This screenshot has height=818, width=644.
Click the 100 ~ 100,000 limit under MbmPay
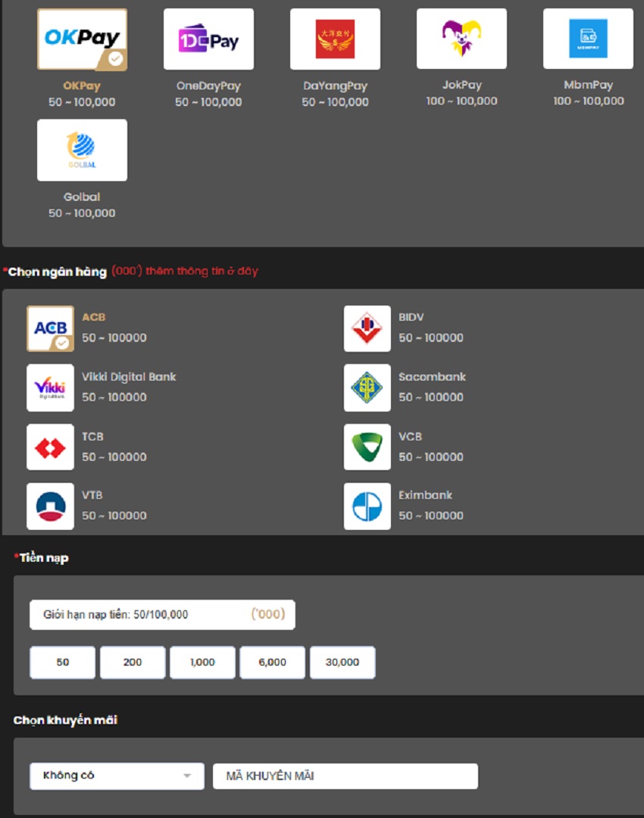[588, 101]
